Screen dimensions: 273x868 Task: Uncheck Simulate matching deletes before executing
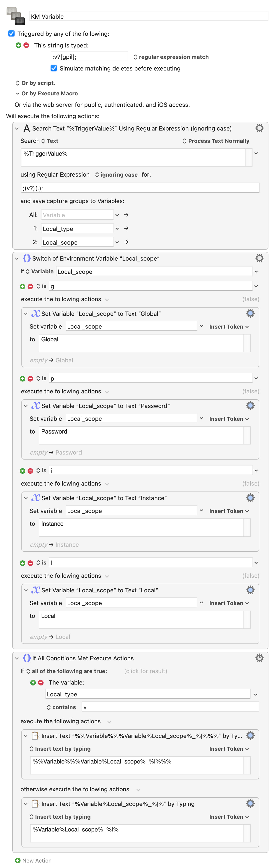54,68
